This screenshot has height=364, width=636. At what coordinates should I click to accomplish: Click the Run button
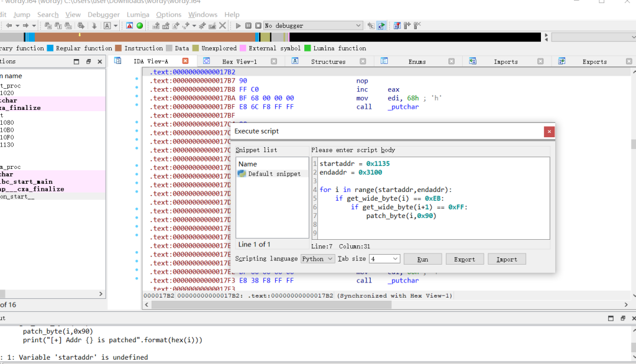(x=422, y=259)
